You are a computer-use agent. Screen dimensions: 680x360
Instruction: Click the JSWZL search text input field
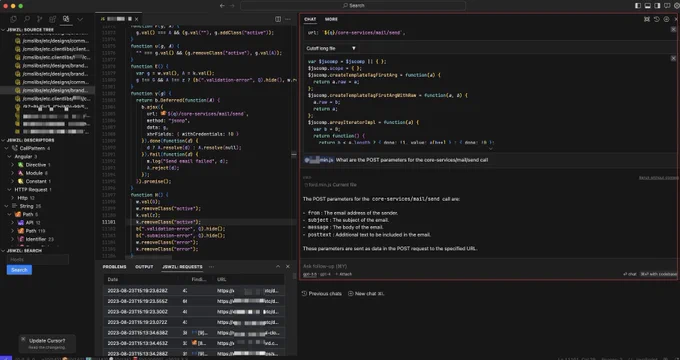point(38,259)
